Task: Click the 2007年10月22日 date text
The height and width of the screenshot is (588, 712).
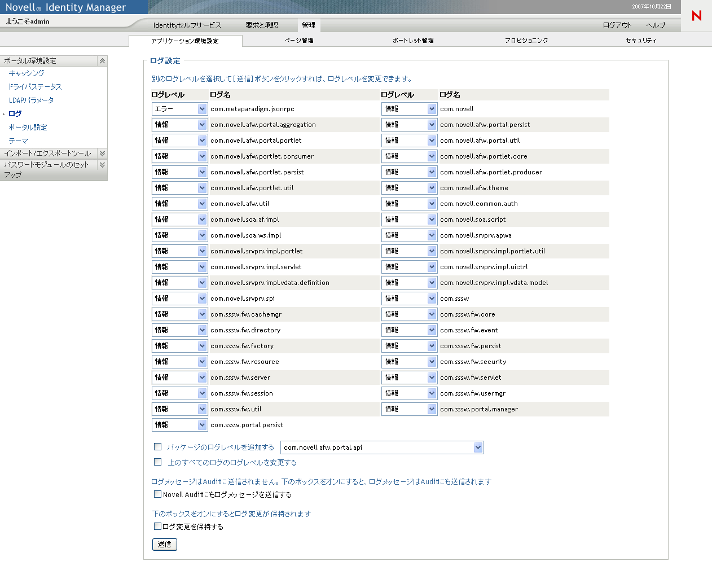Action: (x=652, y=7)
